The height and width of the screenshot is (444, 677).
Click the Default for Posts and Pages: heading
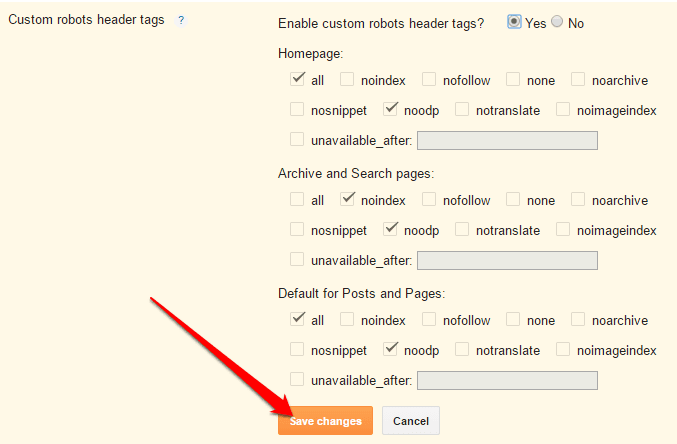pos(361,294)
